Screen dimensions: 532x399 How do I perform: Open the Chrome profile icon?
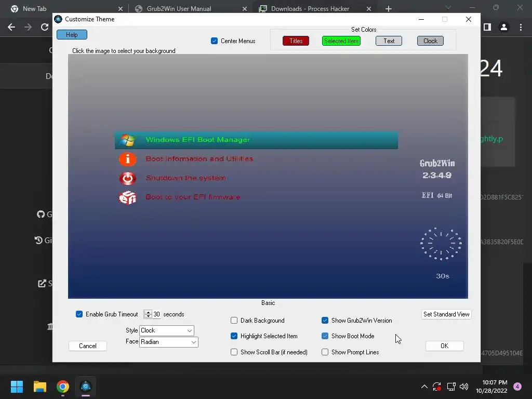(504, 27)
